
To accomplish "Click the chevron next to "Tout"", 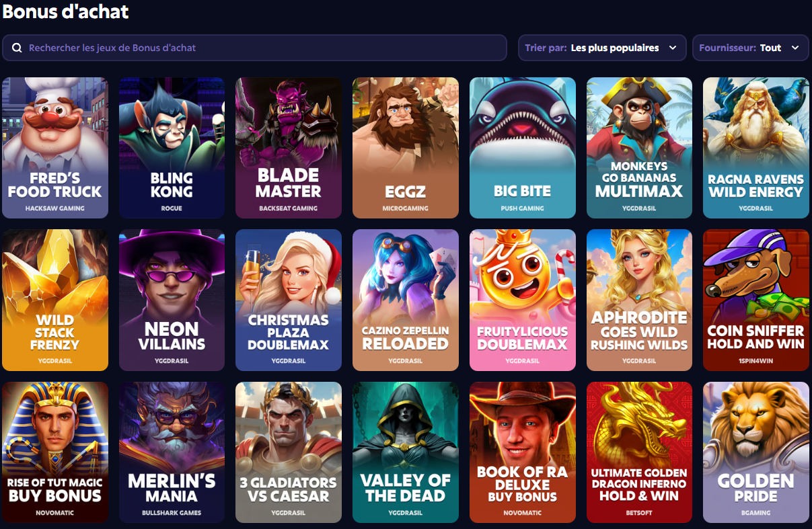I will (x=795, y=48).
